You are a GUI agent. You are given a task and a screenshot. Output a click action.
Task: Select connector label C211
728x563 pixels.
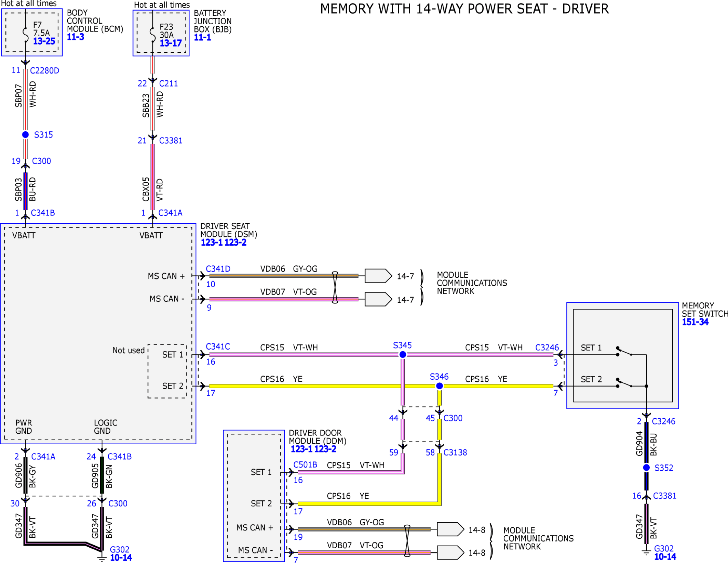click(168, 83)
